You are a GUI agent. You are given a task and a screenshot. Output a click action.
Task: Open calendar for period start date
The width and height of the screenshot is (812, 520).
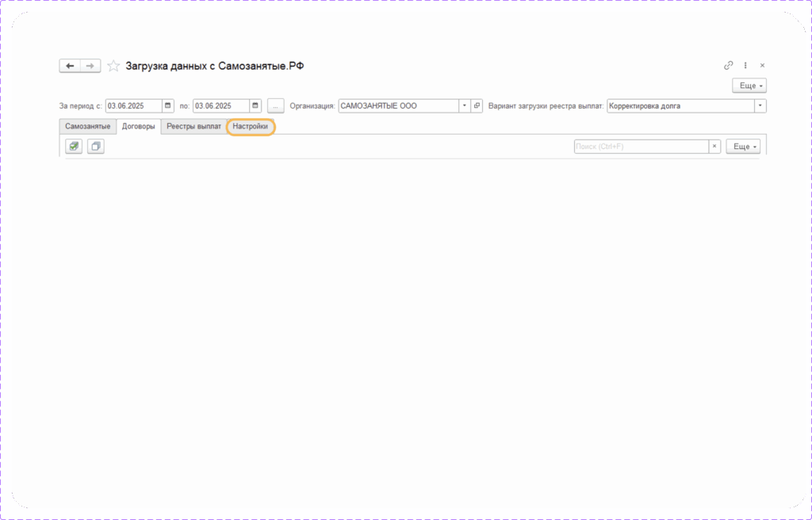click(168, 105)
